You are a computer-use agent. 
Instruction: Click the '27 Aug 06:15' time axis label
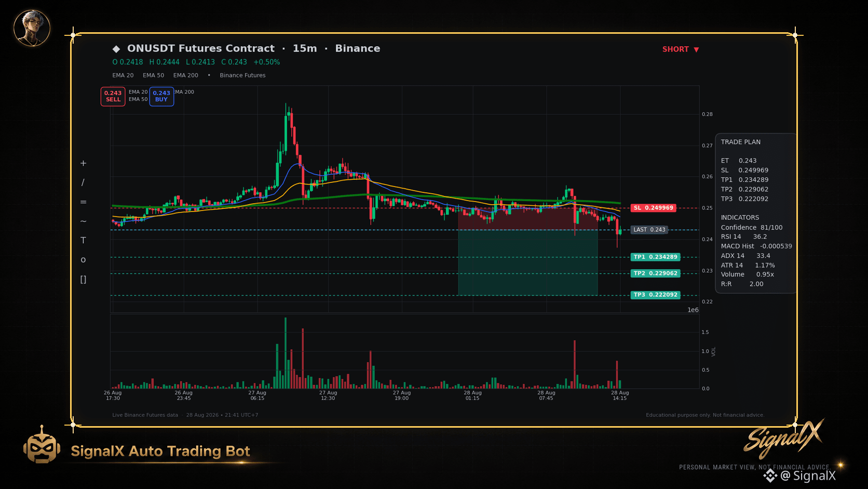click(257, 395)
